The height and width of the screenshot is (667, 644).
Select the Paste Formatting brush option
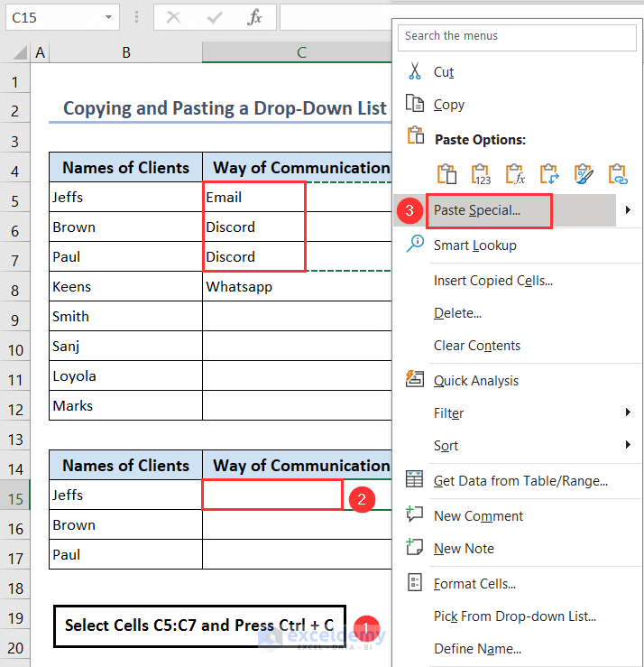coord(584,173)
